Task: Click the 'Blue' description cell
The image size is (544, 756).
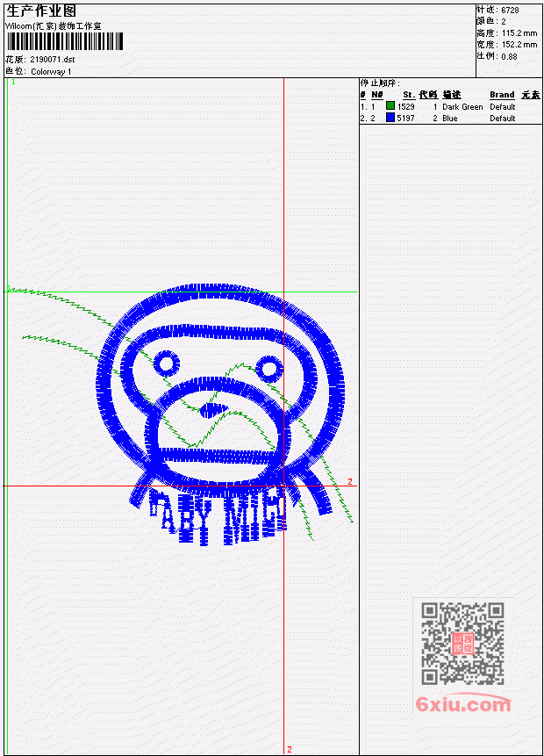Action: 450,119
